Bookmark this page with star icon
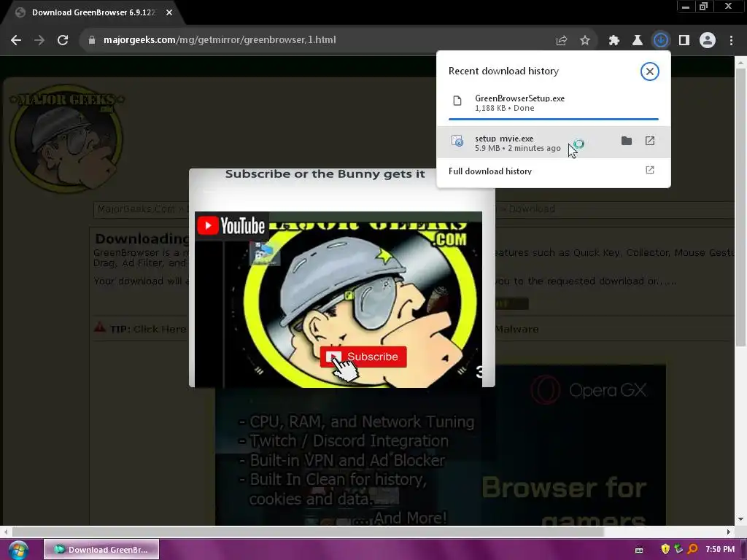The width and height of the screenshot is (747, 560). 585,41
